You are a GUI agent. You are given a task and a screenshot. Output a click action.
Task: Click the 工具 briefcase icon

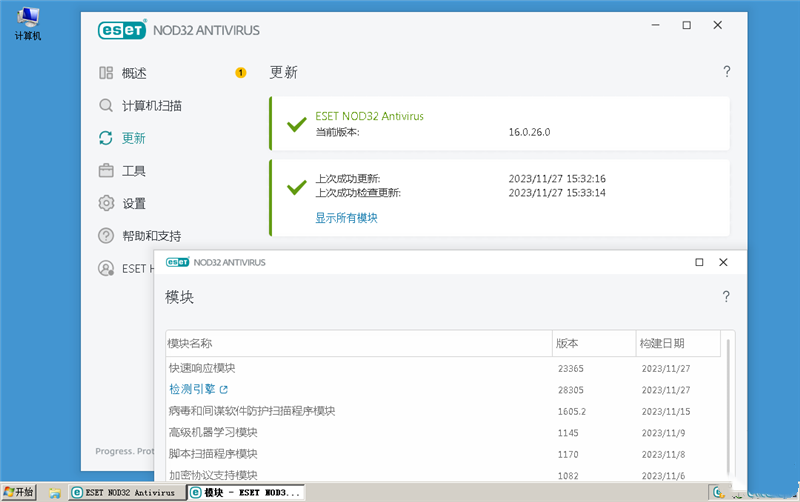coord(106,170)
